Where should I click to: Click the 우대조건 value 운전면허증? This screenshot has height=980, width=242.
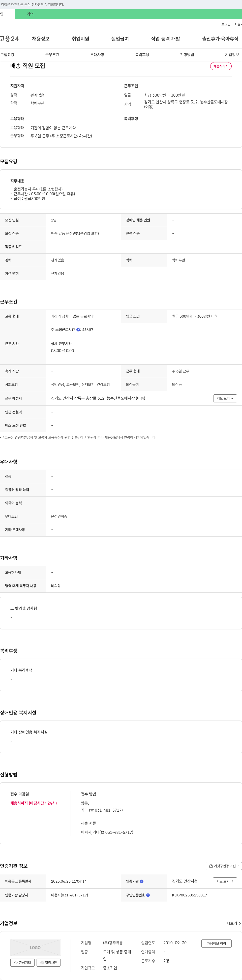click(x=59, y=516)
